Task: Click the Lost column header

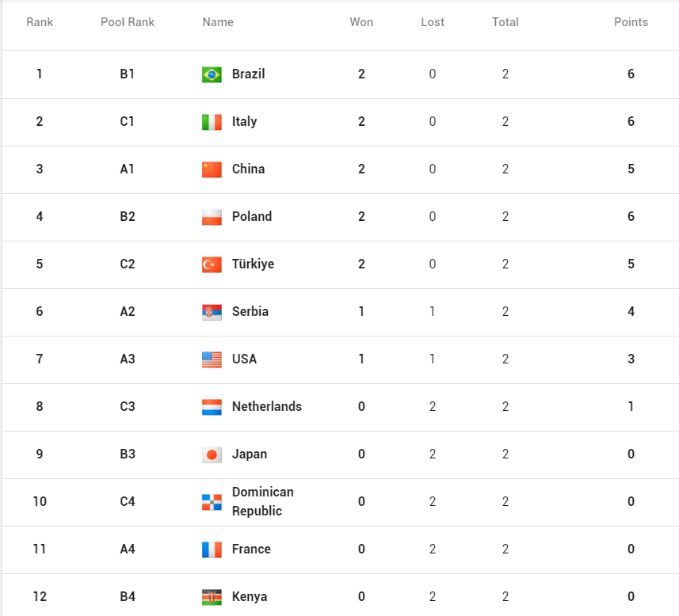Action: 433,22
